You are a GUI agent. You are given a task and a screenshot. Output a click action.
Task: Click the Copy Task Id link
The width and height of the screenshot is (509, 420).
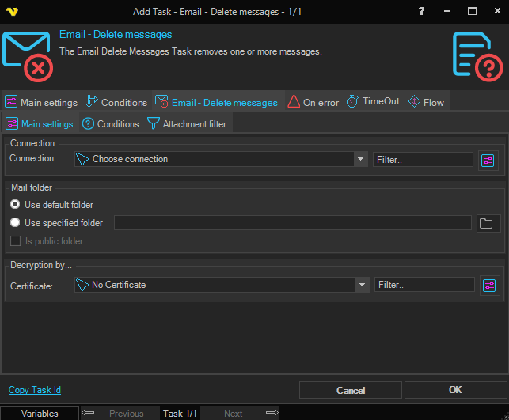coord(34,390)
